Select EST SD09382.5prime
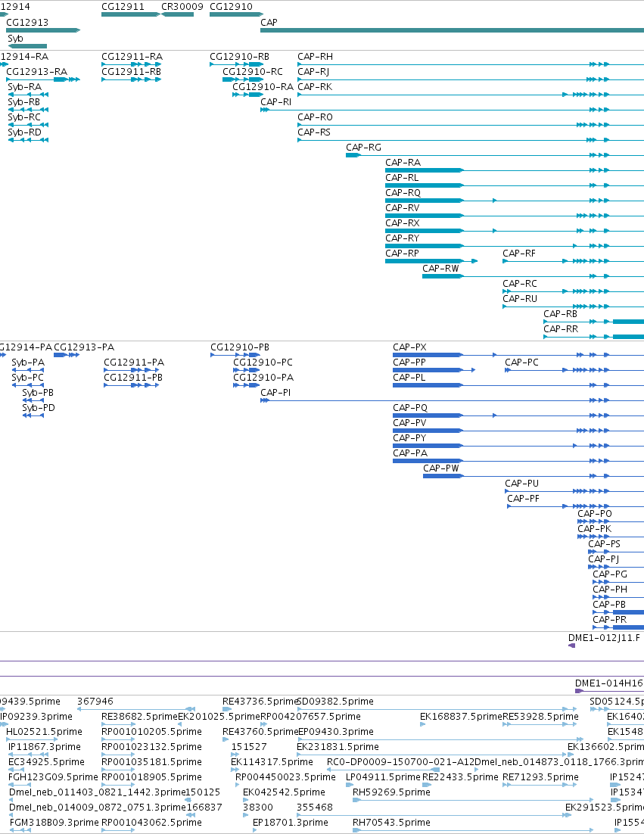This screenshot has height=834, width=644. coord(436,709)
